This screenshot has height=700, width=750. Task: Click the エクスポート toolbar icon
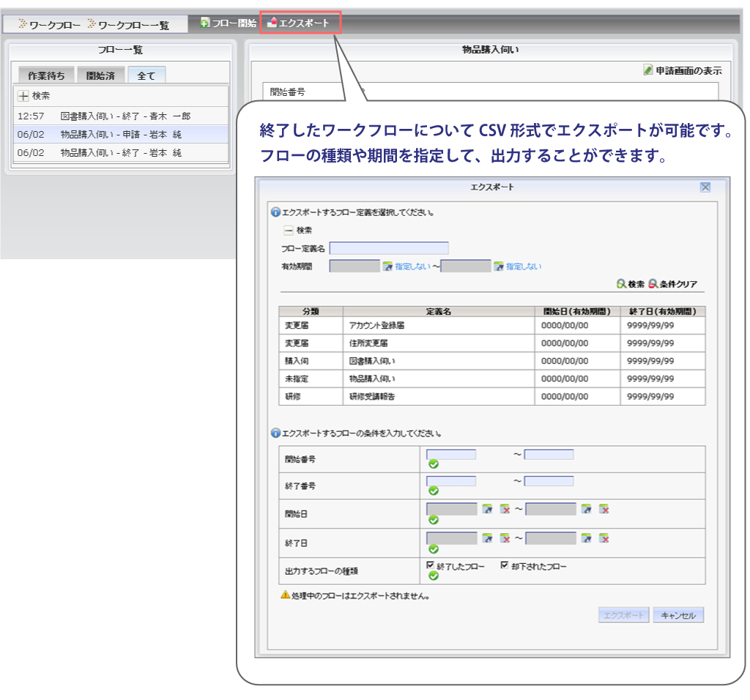point(272,23)
